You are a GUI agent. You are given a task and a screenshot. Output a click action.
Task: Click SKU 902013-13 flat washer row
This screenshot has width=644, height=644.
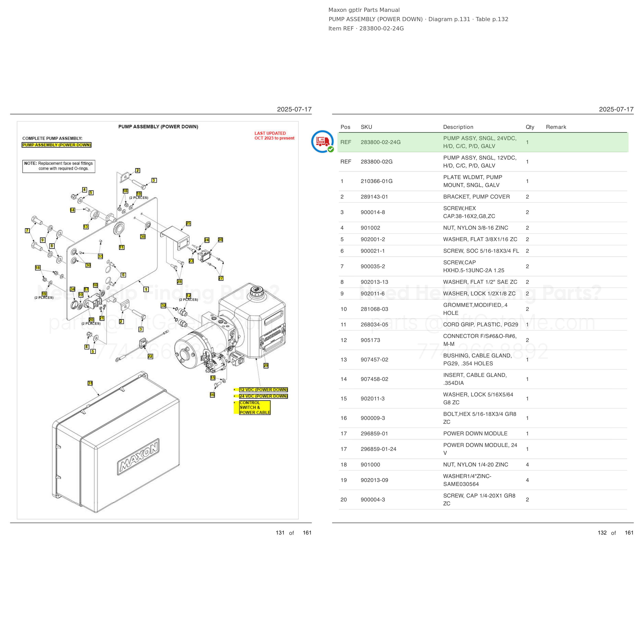point(483,282)
